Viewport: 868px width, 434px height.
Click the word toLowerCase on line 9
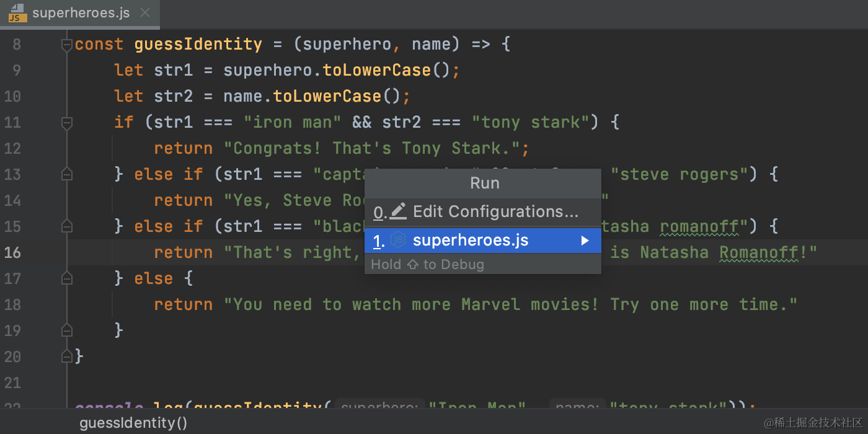[377, 70]
